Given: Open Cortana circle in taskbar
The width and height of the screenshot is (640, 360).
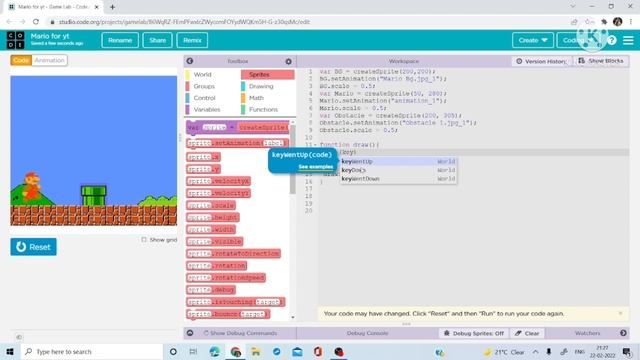Looking at the screenshot, I should click(173, 351).
